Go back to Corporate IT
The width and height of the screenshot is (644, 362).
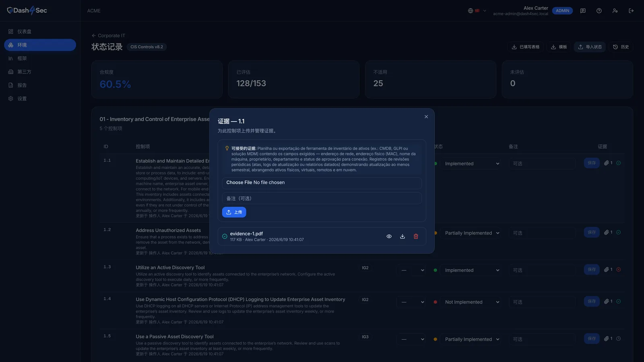(x=108, y=35)
